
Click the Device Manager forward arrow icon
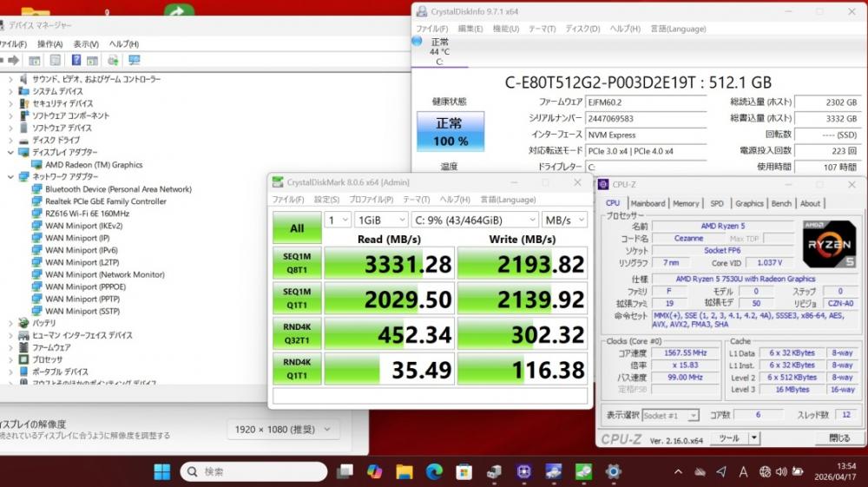click(12, 60)
